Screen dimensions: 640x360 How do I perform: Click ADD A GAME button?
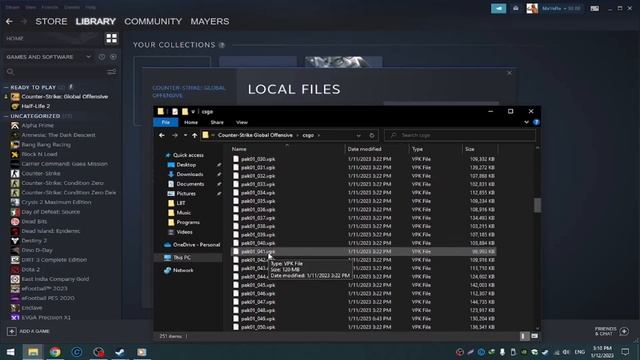pyautogui.click(x=29, y=331)
